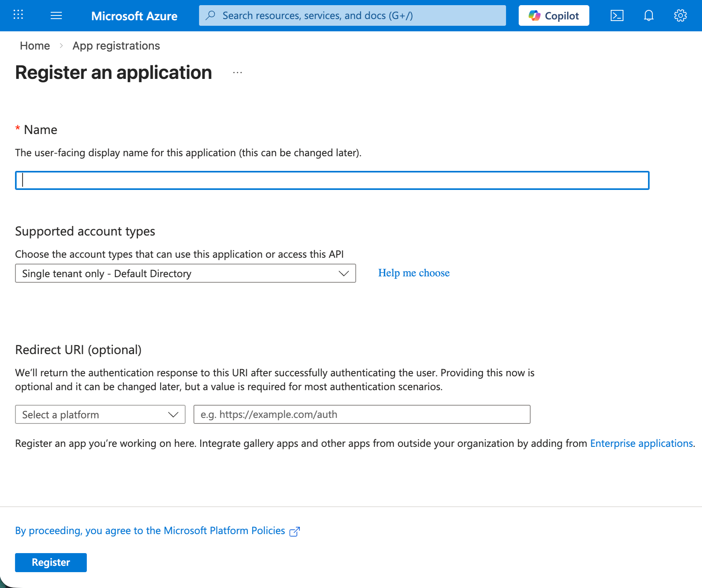This screenshot has width=702, height=588.
Task: Navigate to Home via breadcrumb
Action: click(35, 46)
